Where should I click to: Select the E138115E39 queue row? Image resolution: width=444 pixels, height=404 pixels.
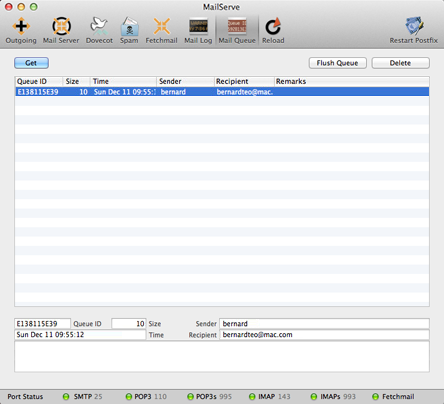(x=222, y=92)
